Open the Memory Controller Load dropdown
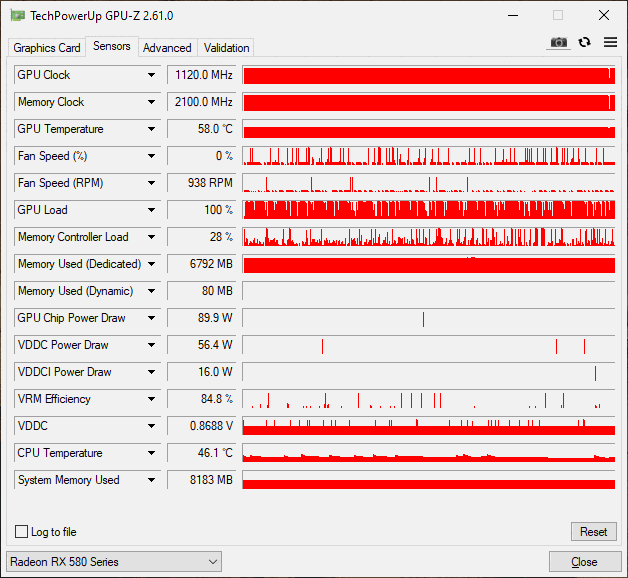The width and height of the screenshot is (628, 578). pyautogui.click(x=151, y=237)
